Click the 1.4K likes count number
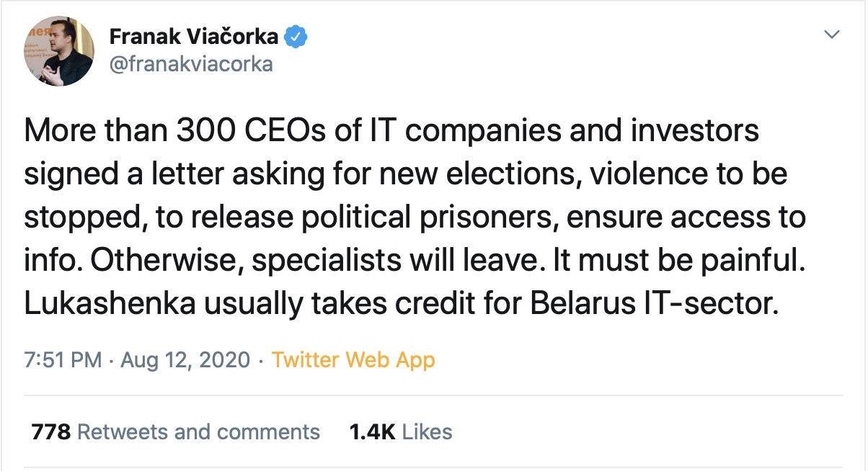The width and height of the screenshot is (868, 471). [373, 432]
